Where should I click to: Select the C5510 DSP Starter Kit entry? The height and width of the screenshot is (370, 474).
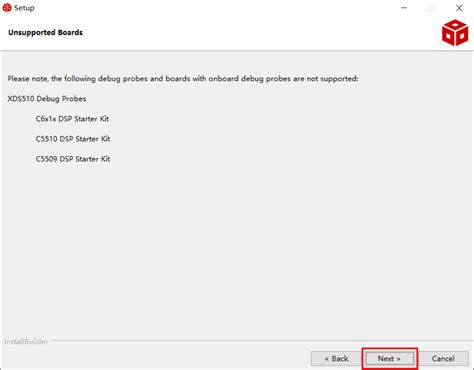tap(73, 139)
